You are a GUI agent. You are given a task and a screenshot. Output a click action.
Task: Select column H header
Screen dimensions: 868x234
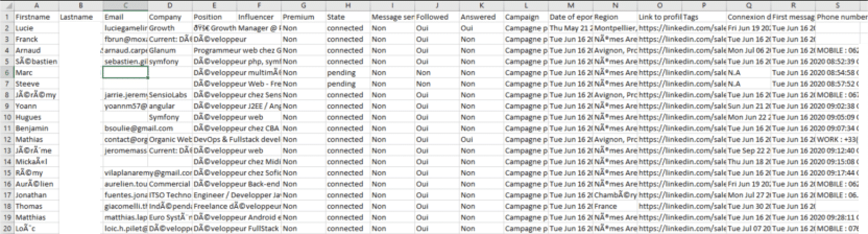tap(348, 6)
